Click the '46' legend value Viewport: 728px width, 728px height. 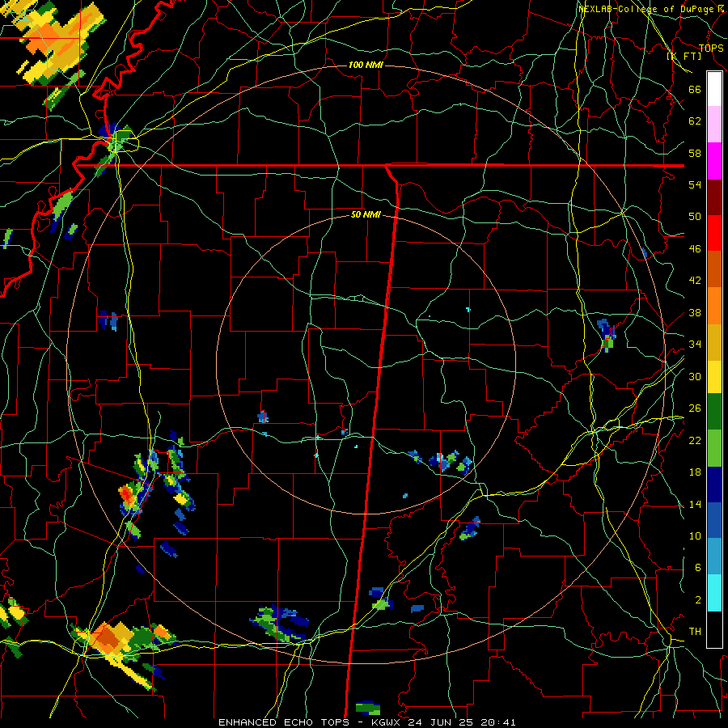click(695, 249)
